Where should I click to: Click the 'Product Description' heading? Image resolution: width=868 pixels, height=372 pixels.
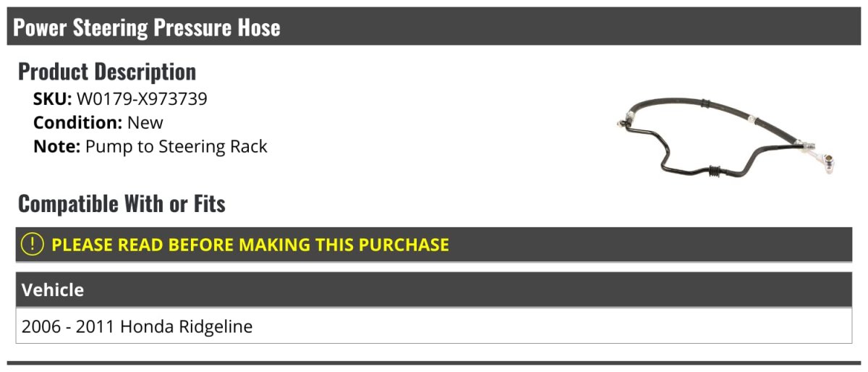[107, 72]
